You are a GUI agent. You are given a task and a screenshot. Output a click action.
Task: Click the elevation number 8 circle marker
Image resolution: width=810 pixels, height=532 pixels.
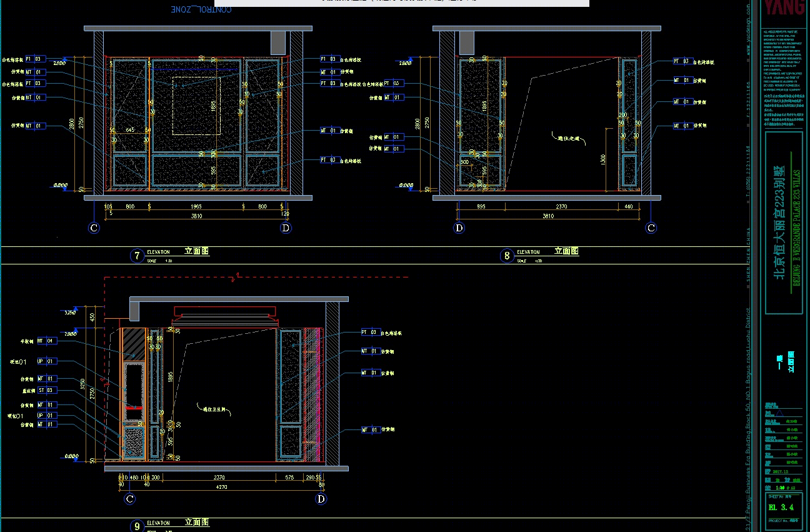click(507, 256)
